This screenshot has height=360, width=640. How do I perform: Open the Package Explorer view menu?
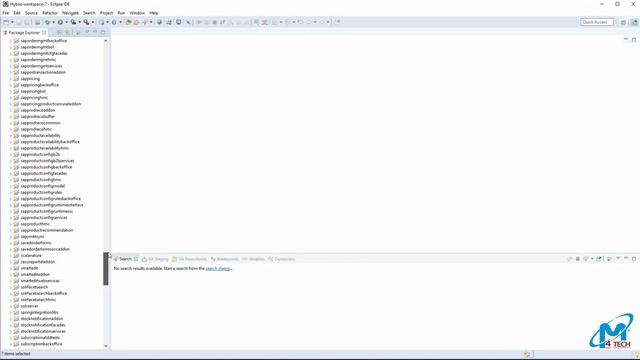click(87, 32)
